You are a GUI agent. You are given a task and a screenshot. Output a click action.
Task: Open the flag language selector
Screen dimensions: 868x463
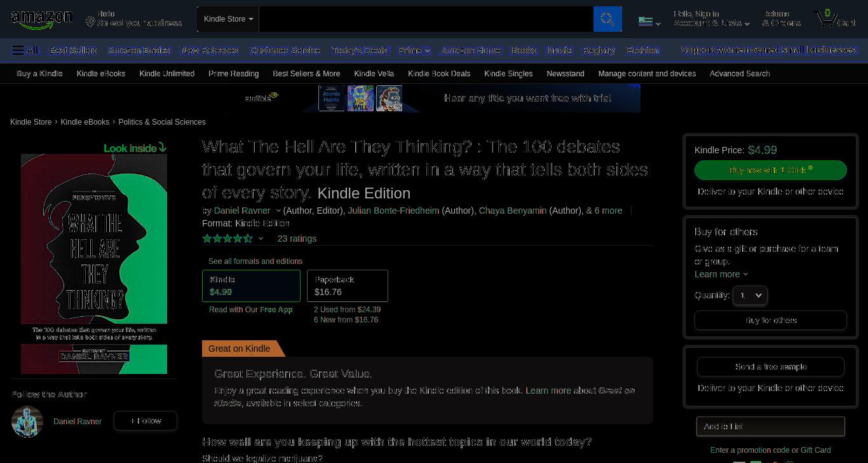tap(649, 22)
